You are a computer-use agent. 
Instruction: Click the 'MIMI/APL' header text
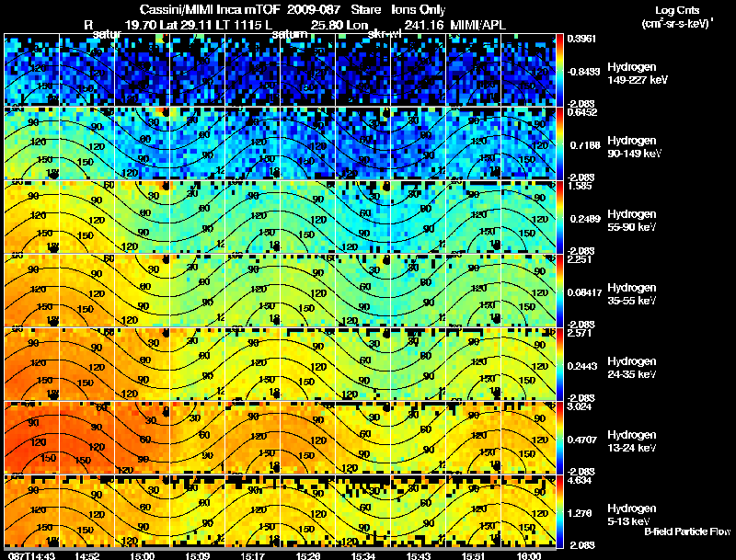point(477,25)
